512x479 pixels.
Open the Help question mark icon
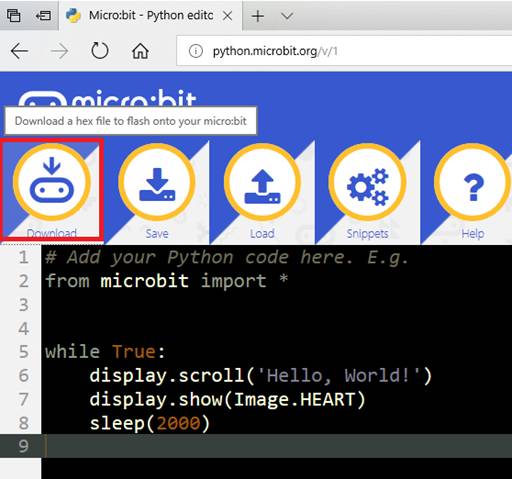pos(473,182)
